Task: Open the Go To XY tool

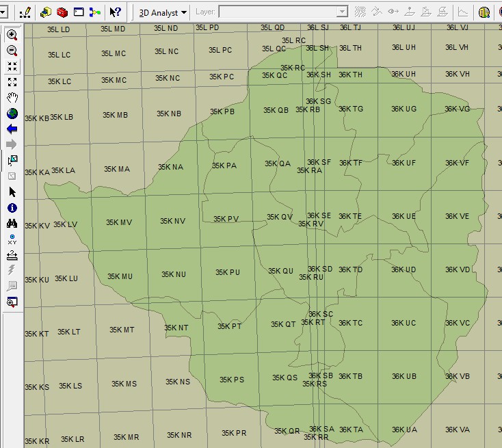Action: (x=12, y=239)
